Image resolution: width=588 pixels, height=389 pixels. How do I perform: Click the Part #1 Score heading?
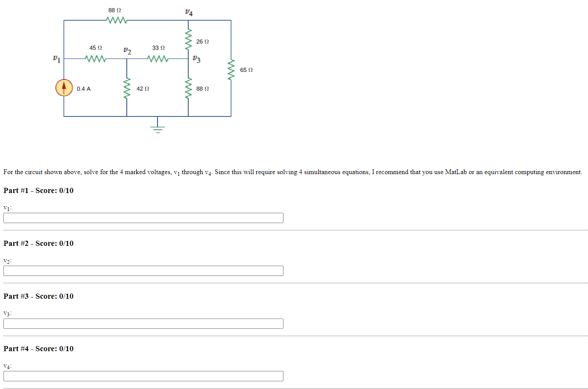click(x=38, y=190)
